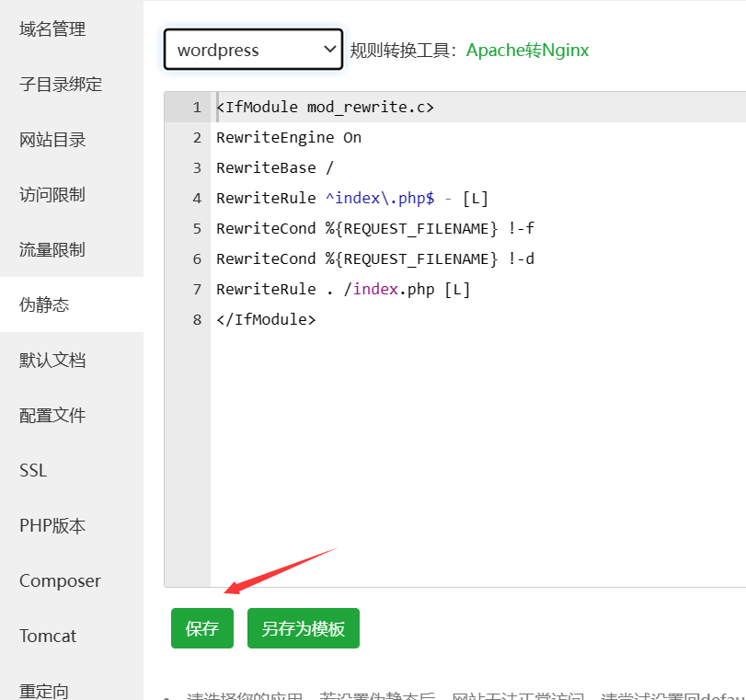The height and width of the screenshot is (700, 746).
Task: Select the 伪静态 tab
Action: (45, 305)
